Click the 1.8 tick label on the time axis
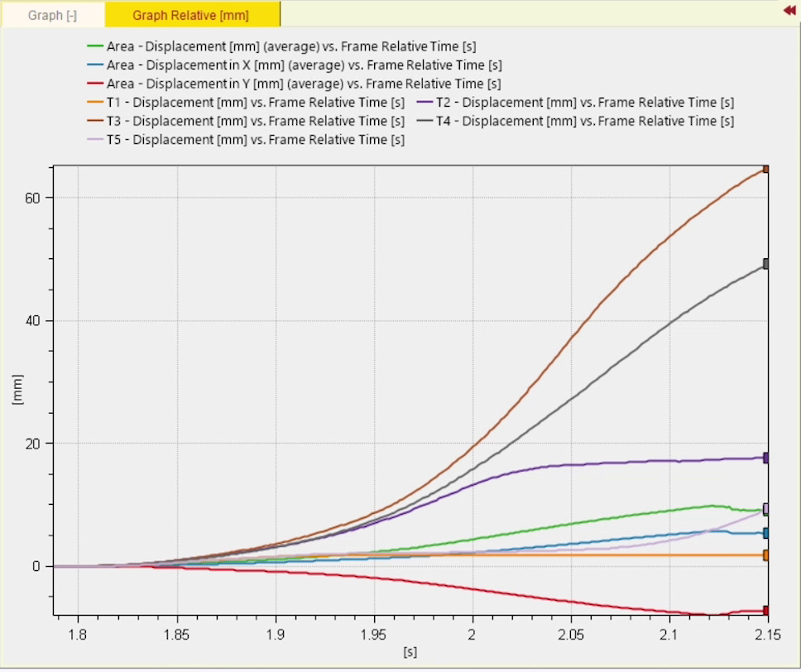Viewport: 801px width, 672px height. pyautogui.click(x=78, y=635)
